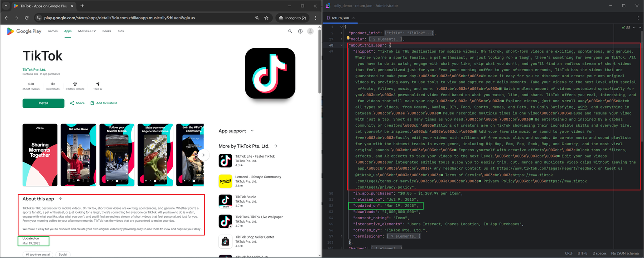Click TickTock Live Wallpaper app icon
The image size is (644, 258).
[225, 221]
